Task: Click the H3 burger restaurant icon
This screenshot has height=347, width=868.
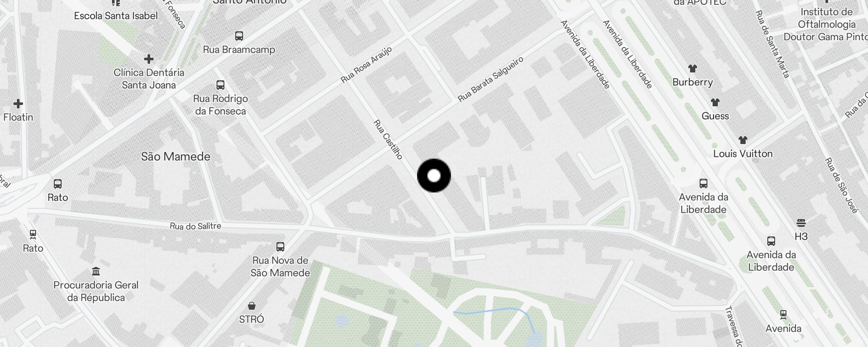Action: (x=801, y=223)
